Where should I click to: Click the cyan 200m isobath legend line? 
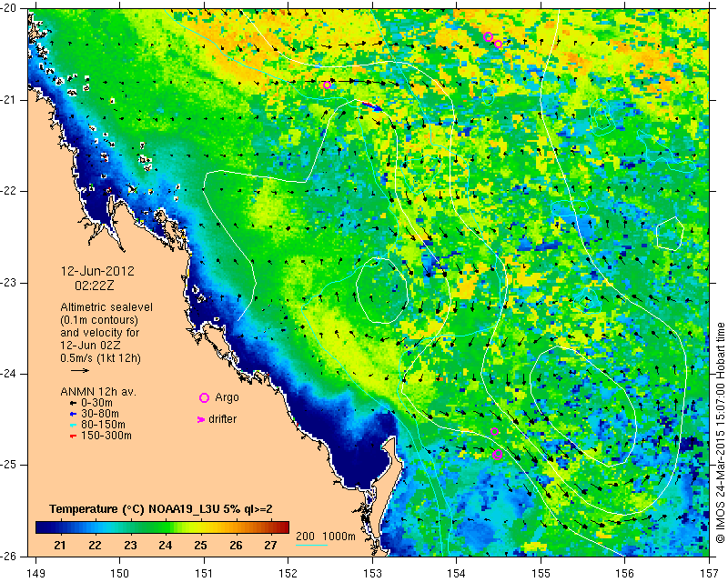pos(312,545)
